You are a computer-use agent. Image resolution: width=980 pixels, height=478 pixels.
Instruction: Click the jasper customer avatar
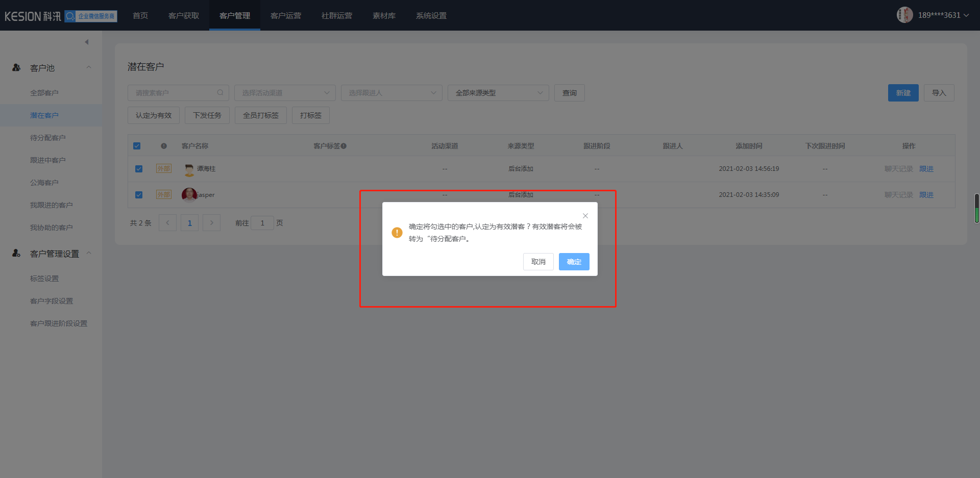tap(189, 195)
